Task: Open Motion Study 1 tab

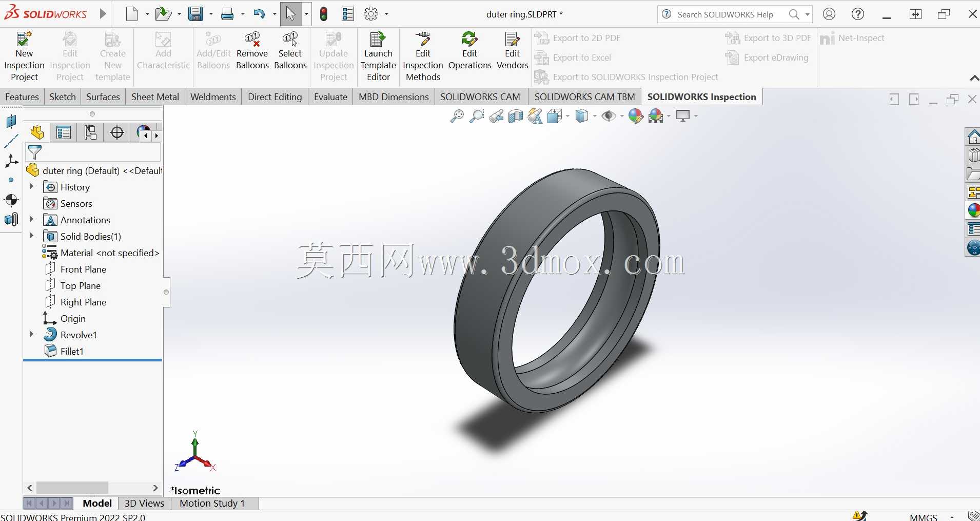Action: (x=212, y=503)
